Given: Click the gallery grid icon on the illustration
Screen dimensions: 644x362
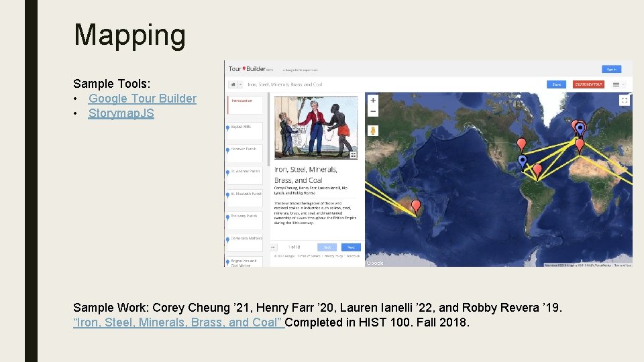Looking at the screenshot, I should [x=353, y=155].
